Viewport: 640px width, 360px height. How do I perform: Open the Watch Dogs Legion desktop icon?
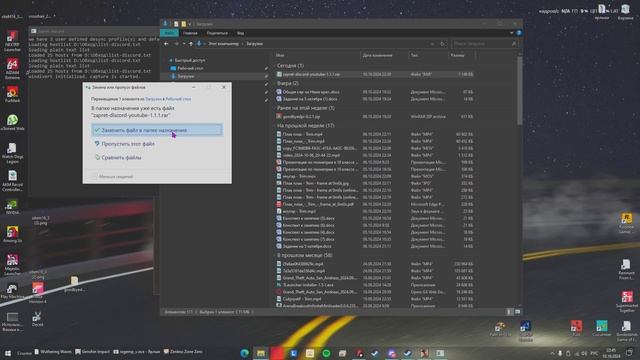click(12, 153)
